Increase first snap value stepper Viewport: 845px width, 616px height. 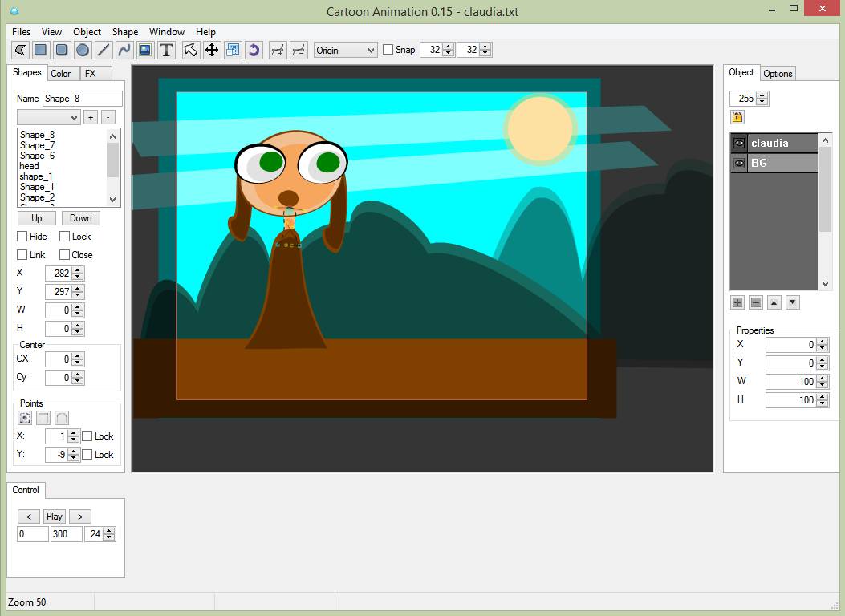coord(449,47)
